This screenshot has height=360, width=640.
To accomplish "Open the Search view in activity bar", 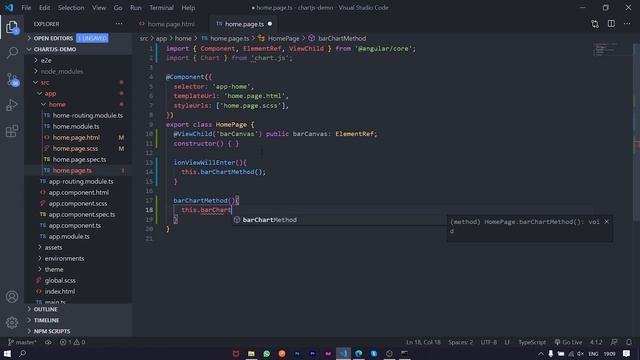I will tap(12, 53).
